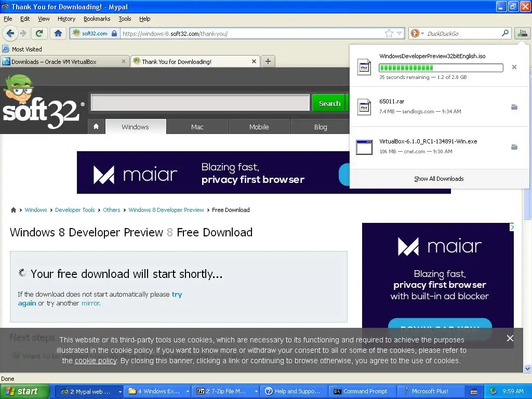Click Show All Downloads
Screen dimensions: 532x399
click(438, 179)
